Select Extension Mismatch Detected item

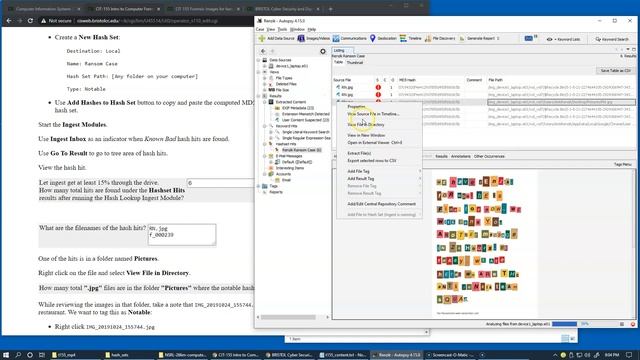305,114
